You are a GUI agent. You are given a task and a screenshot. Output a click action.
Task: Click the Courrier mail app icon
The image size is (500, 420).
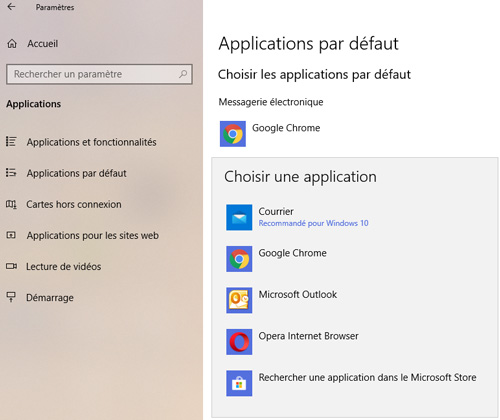tap(239, 217)
